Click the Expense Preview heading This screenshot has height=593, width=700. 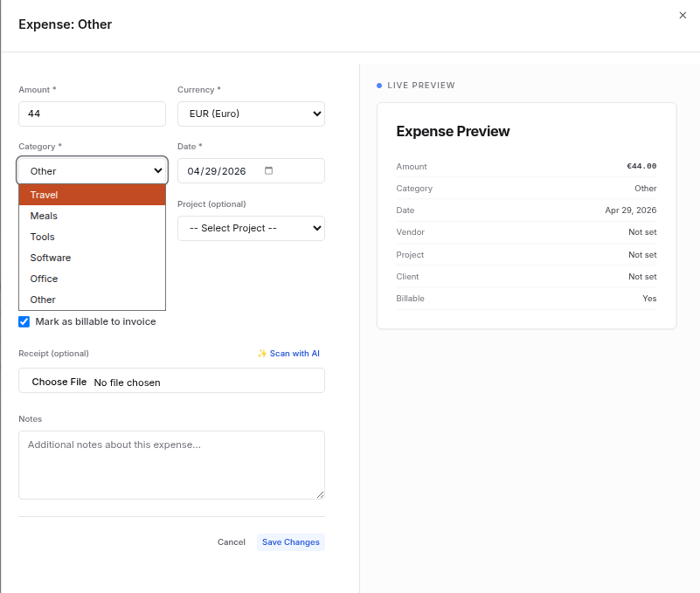click(x=453, y=131)
